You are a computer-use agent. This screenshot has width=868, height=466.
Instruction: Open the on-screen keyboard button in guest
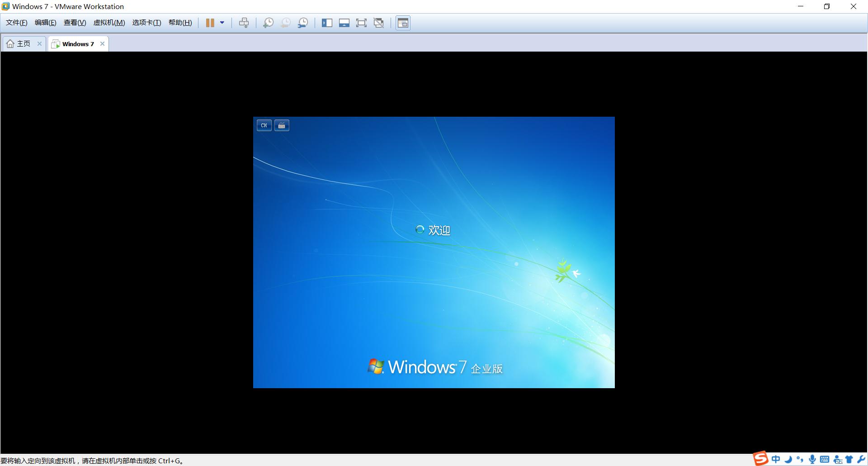click(282, 125)
